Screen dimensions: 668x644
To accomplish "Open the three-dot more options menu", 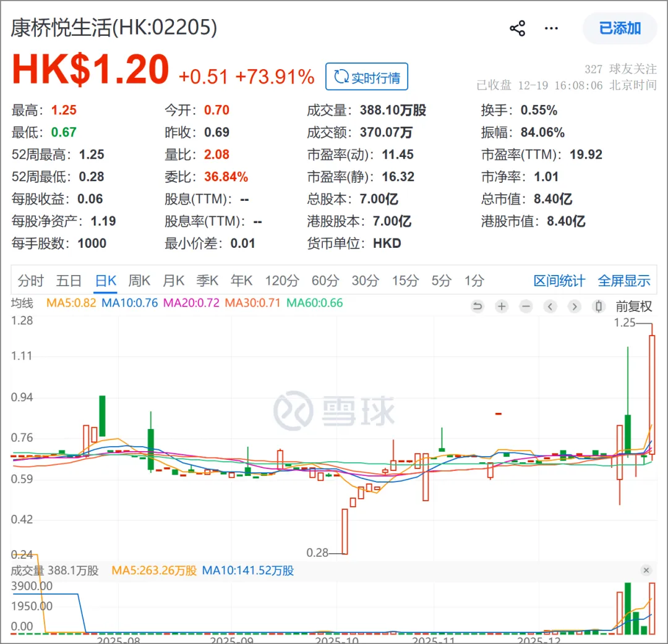I will pos(551,28).
